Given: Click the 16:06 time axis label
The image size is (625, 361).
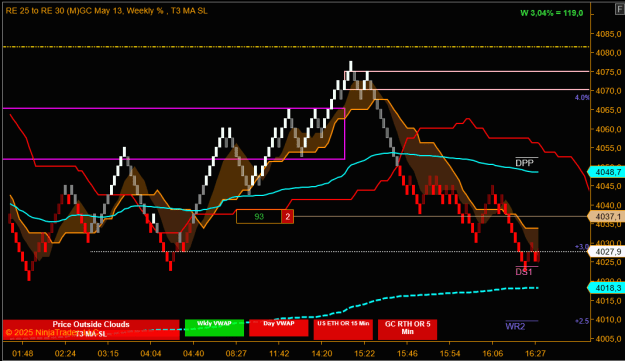Looking at the screenshot, I should coord(492,353).
